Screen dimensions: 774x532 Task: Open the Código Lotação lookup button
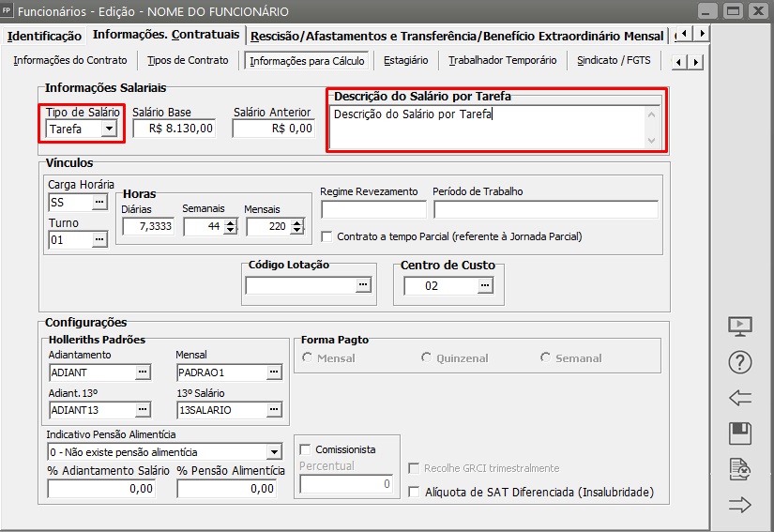click(362, 285)
